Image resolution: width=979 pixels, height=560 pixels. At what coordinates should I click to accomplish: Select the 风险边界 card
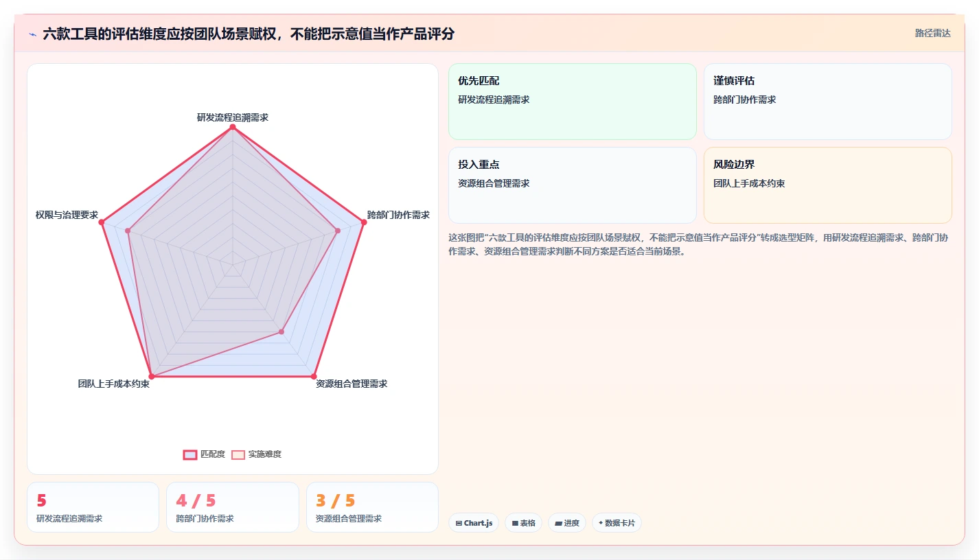pos(828,185)
